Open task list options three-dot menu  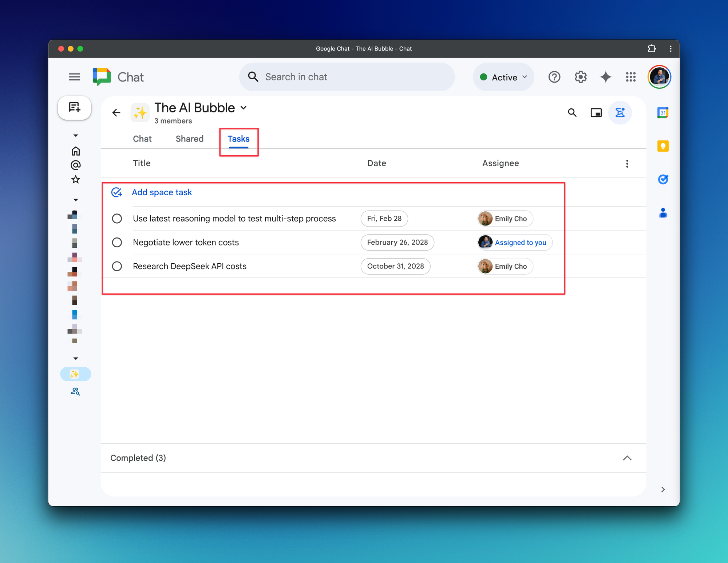coord(627,164)
